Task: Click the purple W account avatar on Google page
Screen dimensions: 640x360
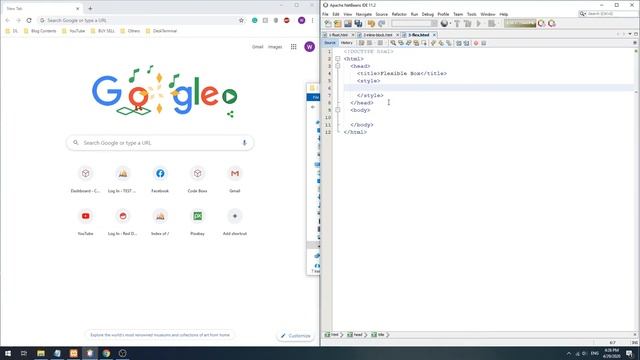Action: (x=309, y=47)
